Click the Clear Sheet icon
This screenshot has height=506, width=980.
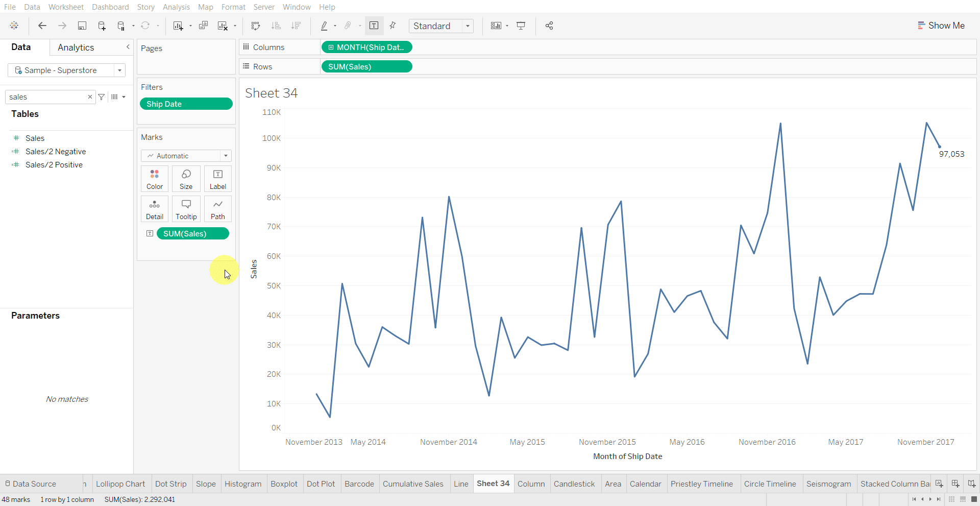coord(223,26)
